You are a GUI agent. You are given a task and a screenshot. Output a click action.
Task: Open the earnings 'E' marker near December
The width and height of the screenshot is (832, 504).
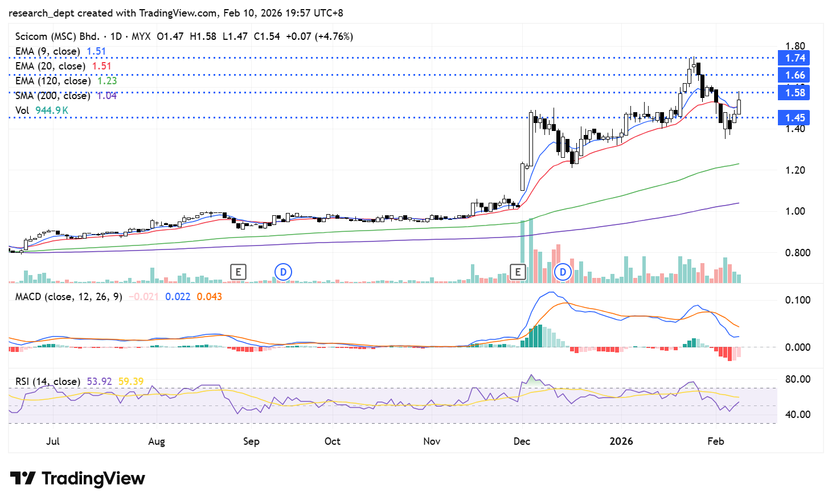(518, 272)
